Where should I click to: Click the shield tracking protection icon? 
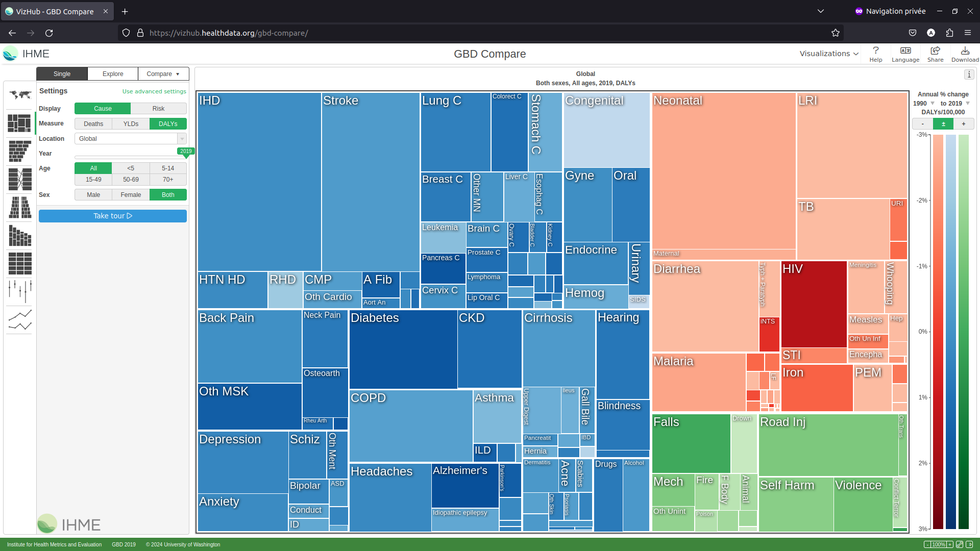point(126,33)
